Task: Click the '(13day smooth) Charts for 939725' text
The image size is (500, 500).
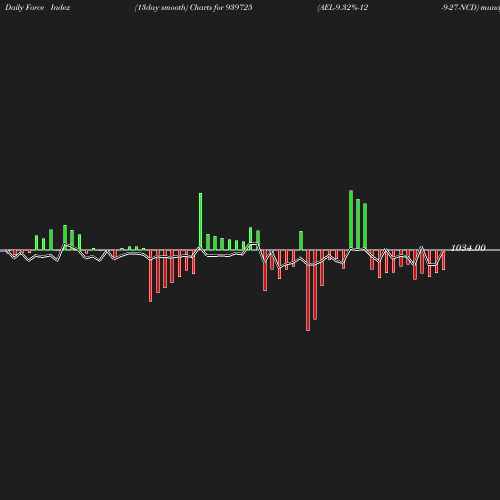Action: (x=194, y=8)
